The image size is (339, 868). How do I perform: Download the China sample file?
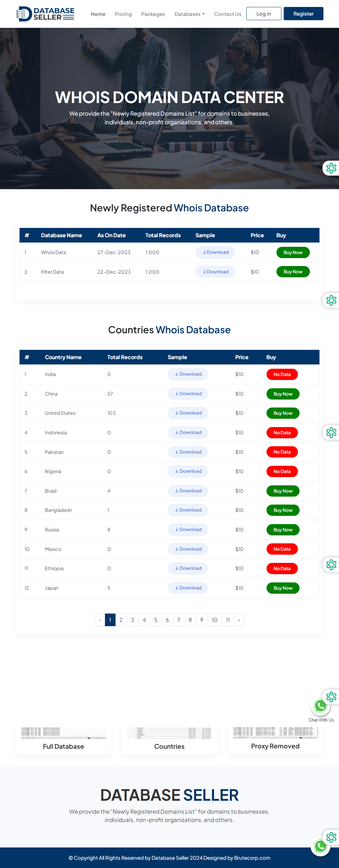(x=188, y=394)
